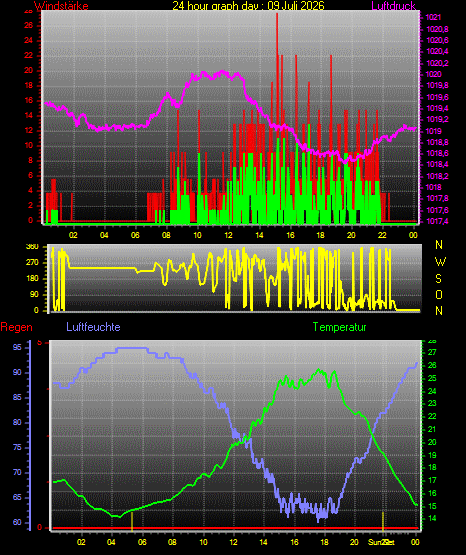Click the 1021 tick on pressure axis
The image size is (466, 555).
[x=433, y=17]
